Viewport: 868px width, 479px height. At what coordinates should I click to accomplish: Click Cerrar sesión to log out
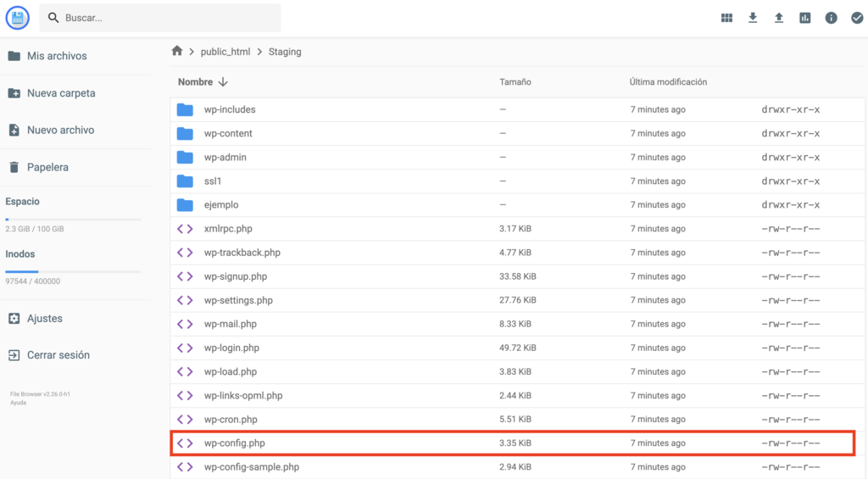[58, 355]
